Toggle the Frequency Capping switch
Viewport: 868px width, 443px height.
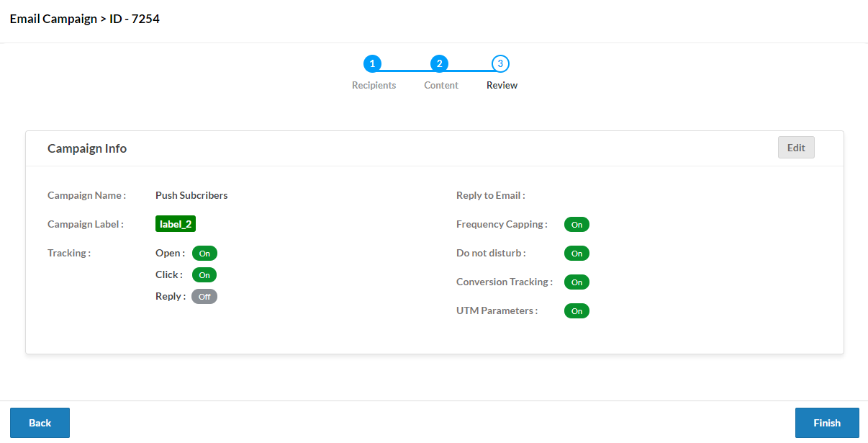(577, 225)
